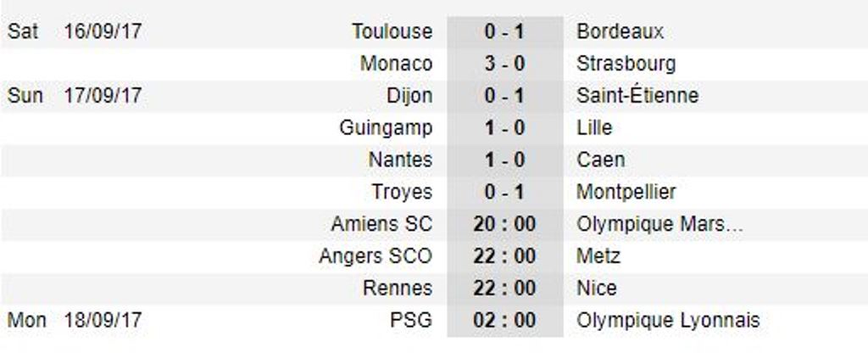Screen dimensions: 868x353
Task: Open the Nantes 1 - 0 Caen score
Action: click(x=504, y=160)
